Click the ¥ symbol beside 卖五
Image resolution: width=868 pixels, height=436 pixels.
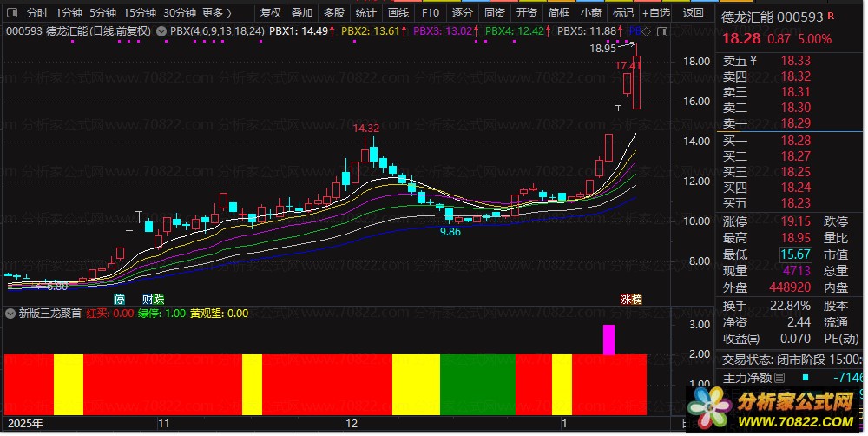(753, 60)
